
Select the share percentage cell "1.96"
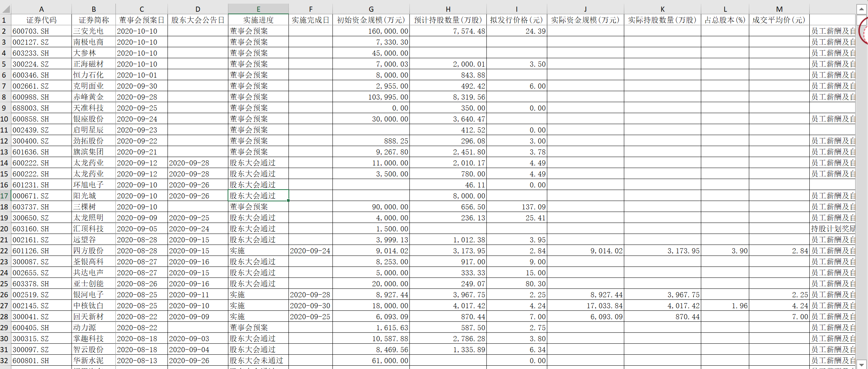point(725,305)
